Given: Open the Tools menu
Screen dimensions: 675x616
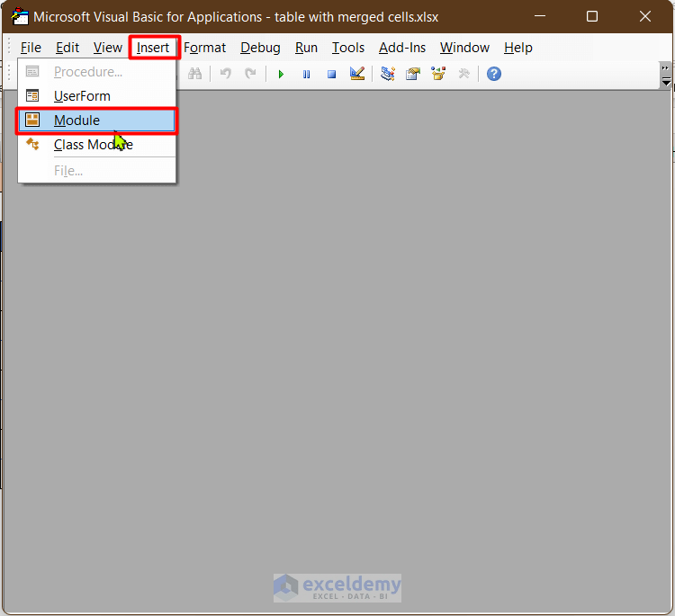Looking at the screenshot, I should point(347,48).
